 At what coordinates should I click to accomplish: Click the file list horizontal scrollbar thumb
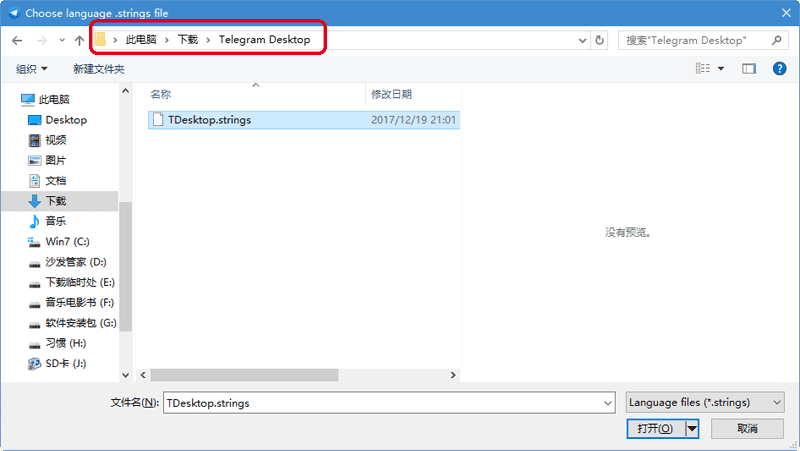[244, 375]
